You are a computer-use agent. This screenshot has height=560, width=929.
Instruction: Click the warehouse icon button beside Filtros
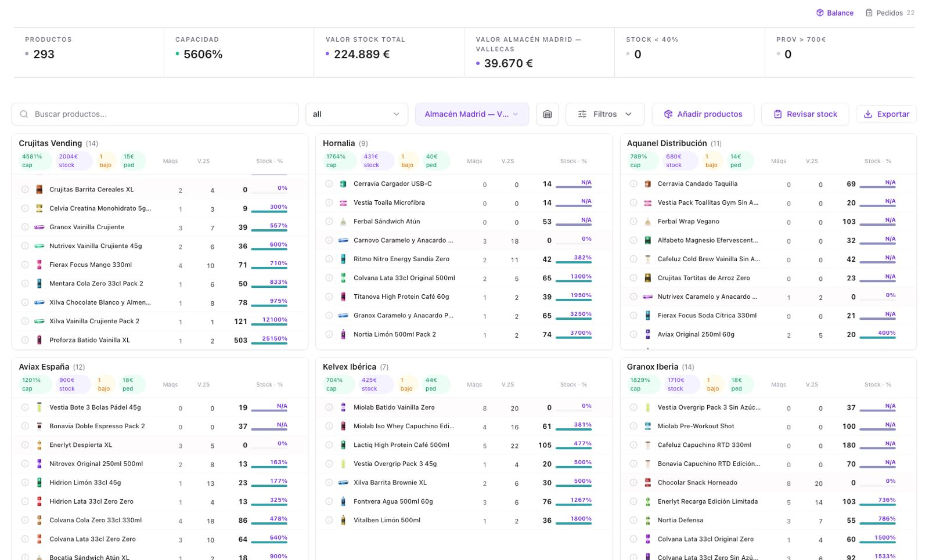tap(547, 114)
